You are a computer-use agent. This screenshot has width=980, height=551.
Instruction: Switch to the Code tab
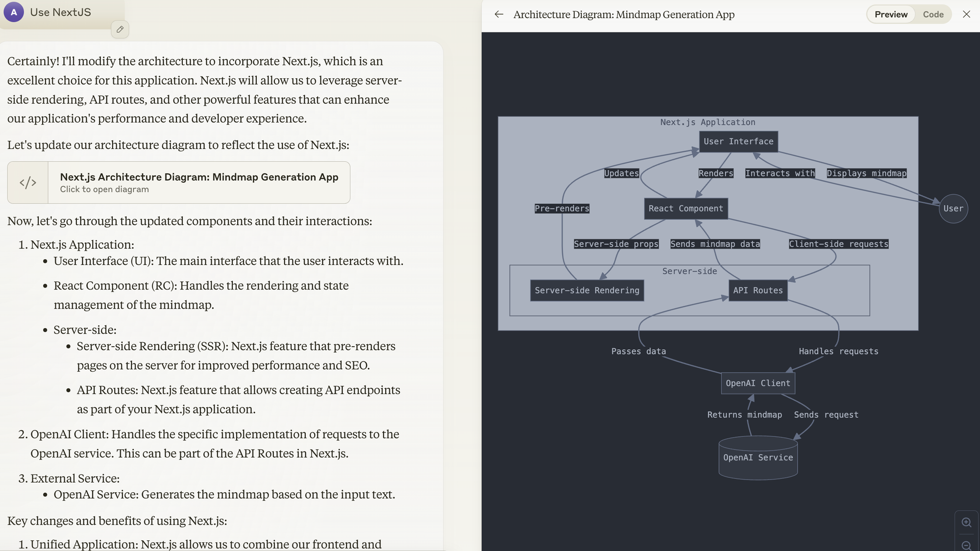(x=933, y=14)
